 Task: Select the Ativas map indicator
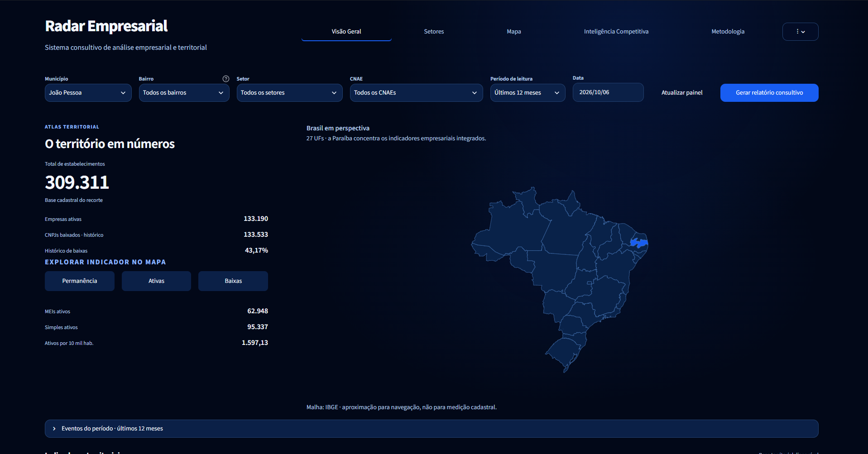coord(156,281)
